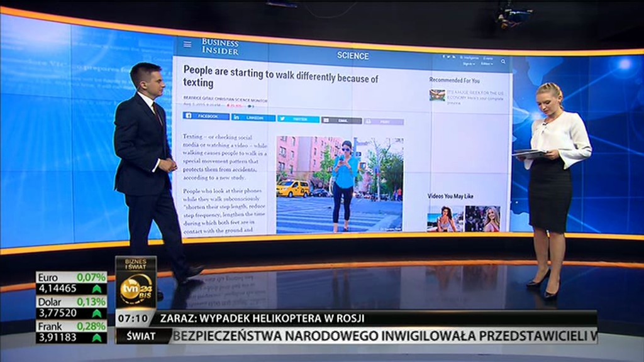Click the LinkedIn 'in' icon in share bar

236,118
